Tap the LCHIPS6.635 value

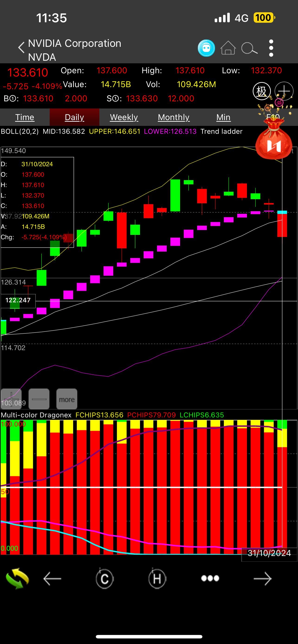202,415
